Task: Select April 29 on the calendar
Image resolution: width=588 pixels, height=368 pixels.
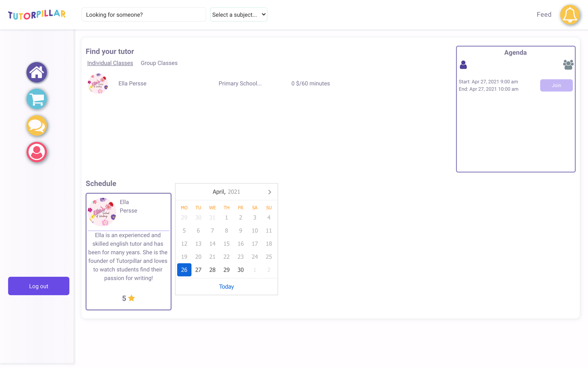Action: (x=226, y=270)
